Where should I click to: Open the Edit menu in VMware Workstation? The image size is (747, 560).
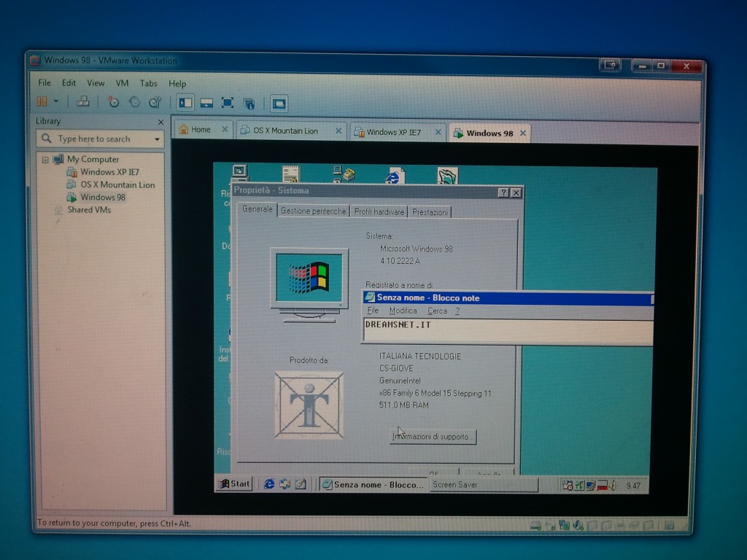69,83
